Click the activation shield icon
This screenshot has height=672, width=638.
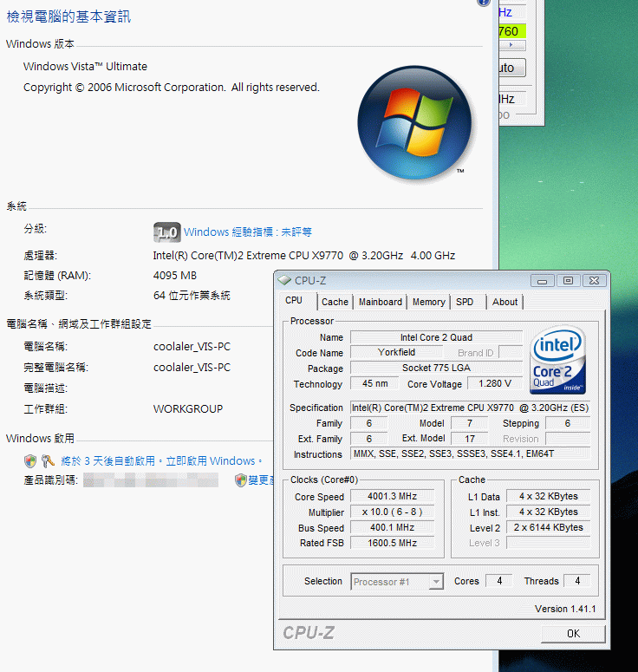(30, 461)
